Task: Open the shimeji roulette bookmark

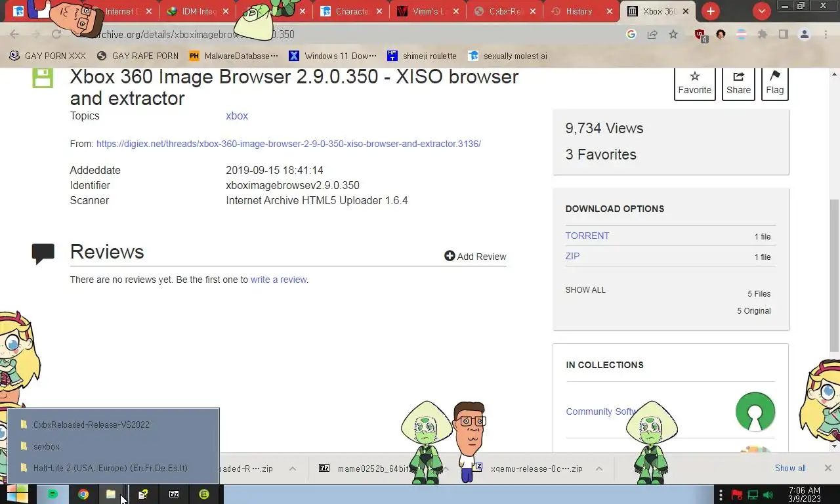Action: coord(422,56)
